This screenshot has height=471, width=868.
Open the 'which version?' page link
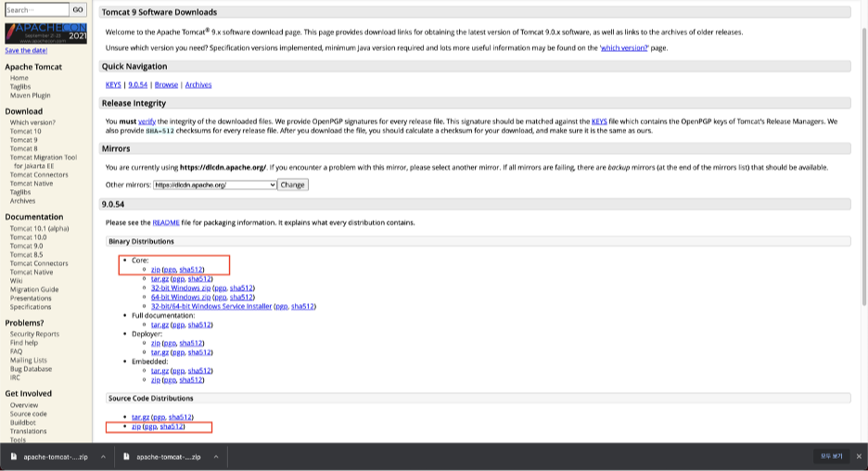click(x=624, y=48)
